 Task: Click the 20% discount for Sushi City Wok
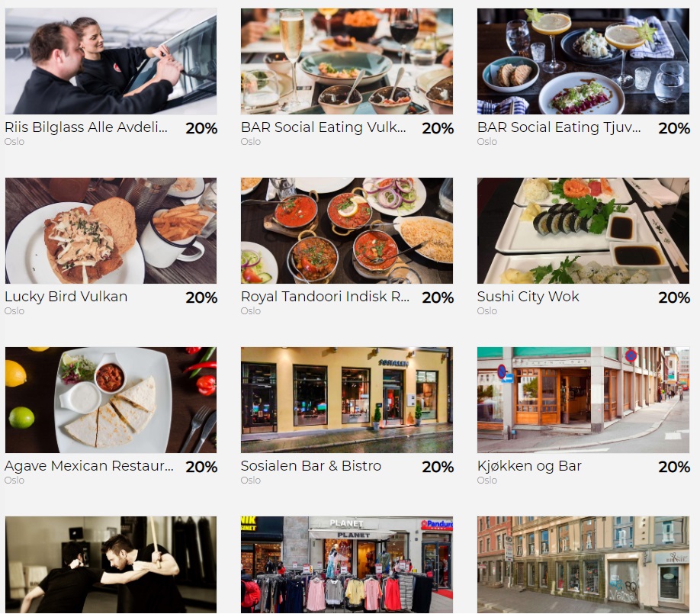[x=674, y=297]
